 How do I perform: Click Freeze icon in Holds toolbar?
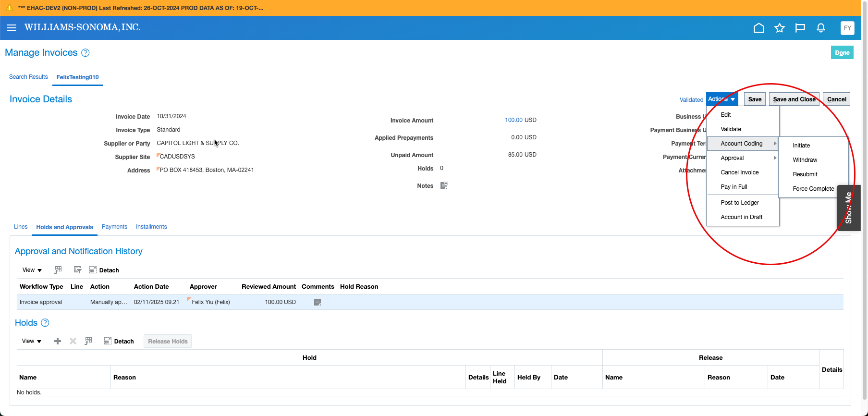(x=88, y=341)
